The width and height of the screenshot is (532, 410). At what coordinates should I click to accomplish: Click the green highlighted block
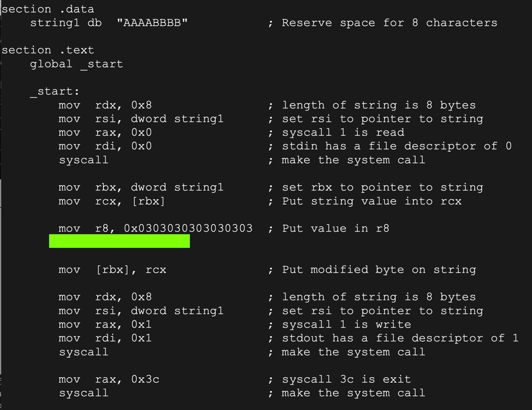pos(119,241)
